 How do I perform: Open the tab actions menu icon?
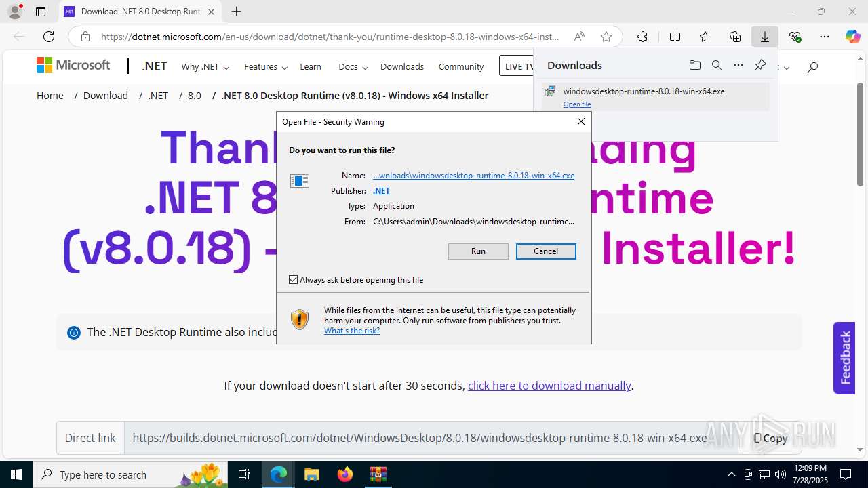coord(41,12)
